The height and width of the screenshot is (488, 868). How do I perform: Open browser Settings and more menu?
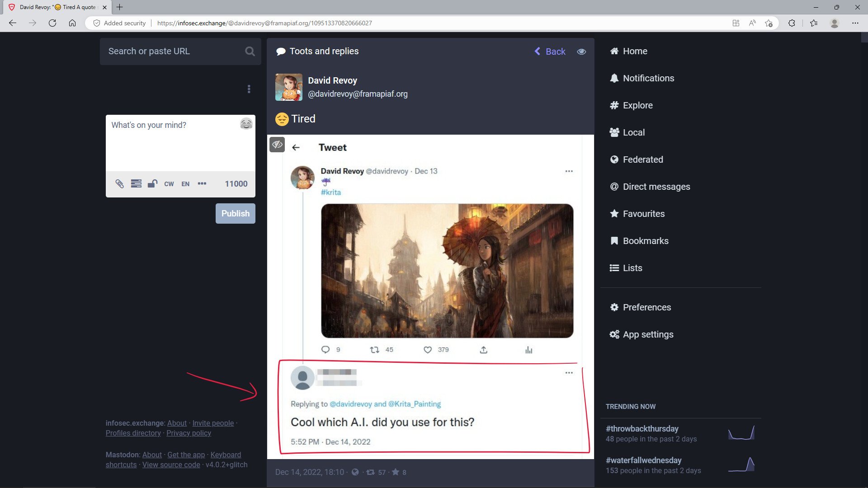click(x=855, y=23)
